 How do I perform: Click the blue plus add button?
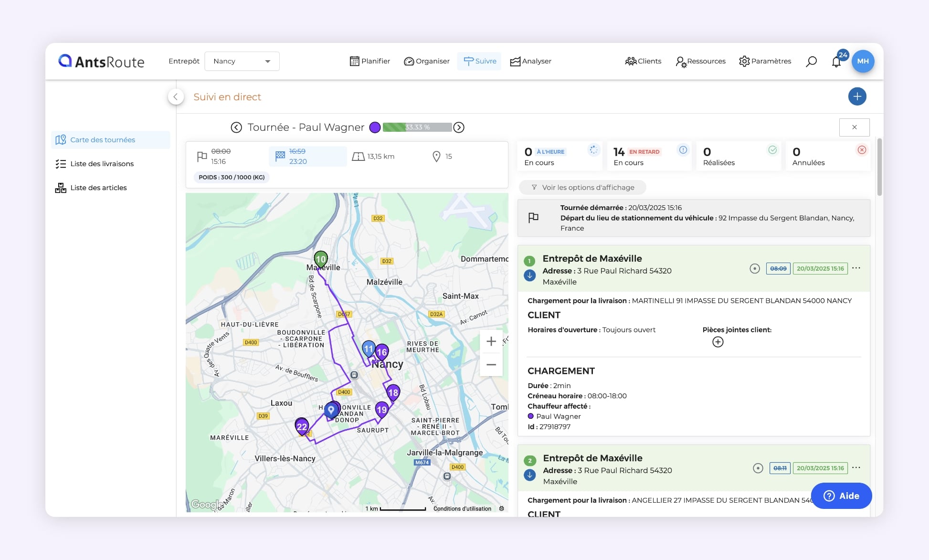[x=857, y=96]
